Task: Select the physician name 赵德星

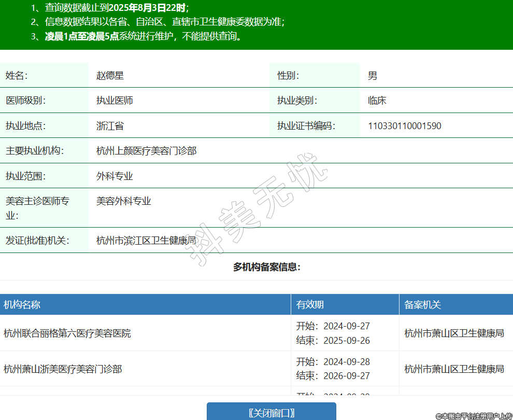Action: pyautogui.click(x=110, y=76)
